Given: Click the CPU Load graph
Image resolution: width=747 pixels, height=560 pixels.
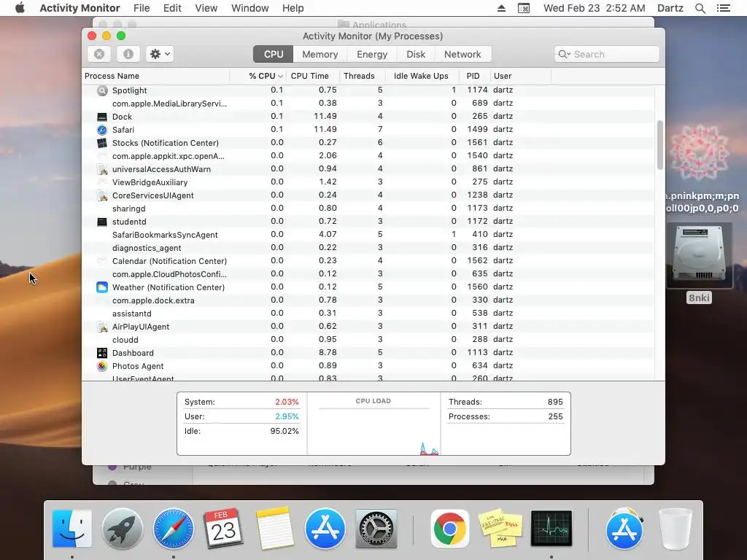Looking at the screenshot, I should (x=373, y=424).
